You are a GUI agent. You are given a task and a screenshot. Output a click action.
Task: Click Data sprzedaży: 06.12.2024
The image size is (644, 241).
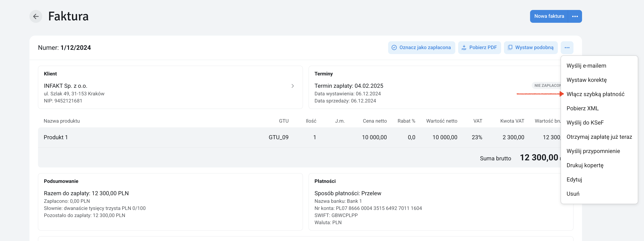click(x=345, y=101)
